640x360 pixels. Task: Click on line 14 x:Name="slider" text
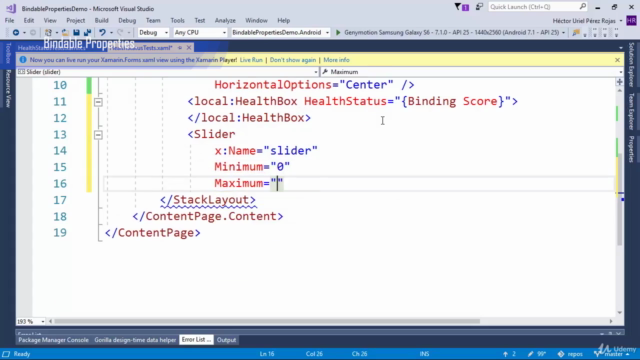click(266, 151)
